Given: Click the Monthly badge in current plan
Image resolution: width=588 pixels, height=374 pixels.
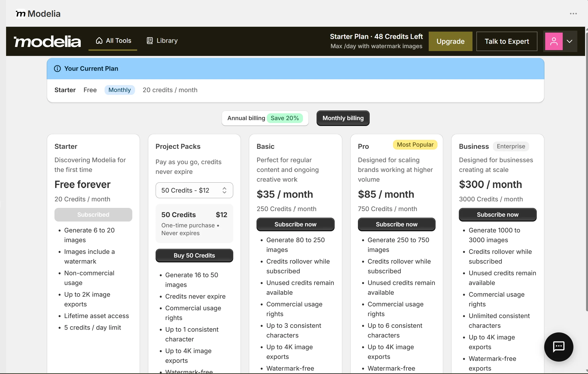Looking at the screenshot, I should pyautogui.click(x=120, y=90).
